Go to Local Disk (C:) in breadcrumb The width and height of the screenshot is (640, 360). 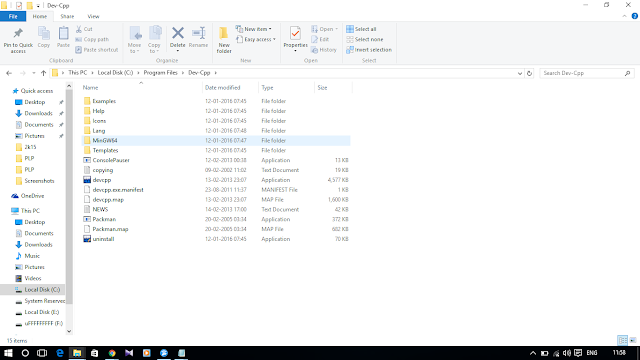pyautogui.click(x=115, y=73)
